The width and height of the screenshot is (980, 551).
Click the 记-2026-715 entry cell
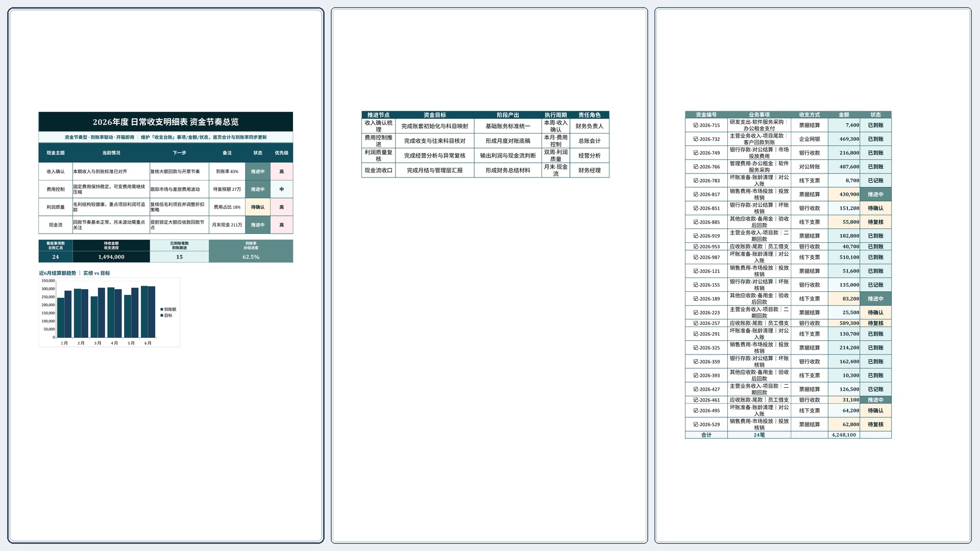tap(706, 125)
